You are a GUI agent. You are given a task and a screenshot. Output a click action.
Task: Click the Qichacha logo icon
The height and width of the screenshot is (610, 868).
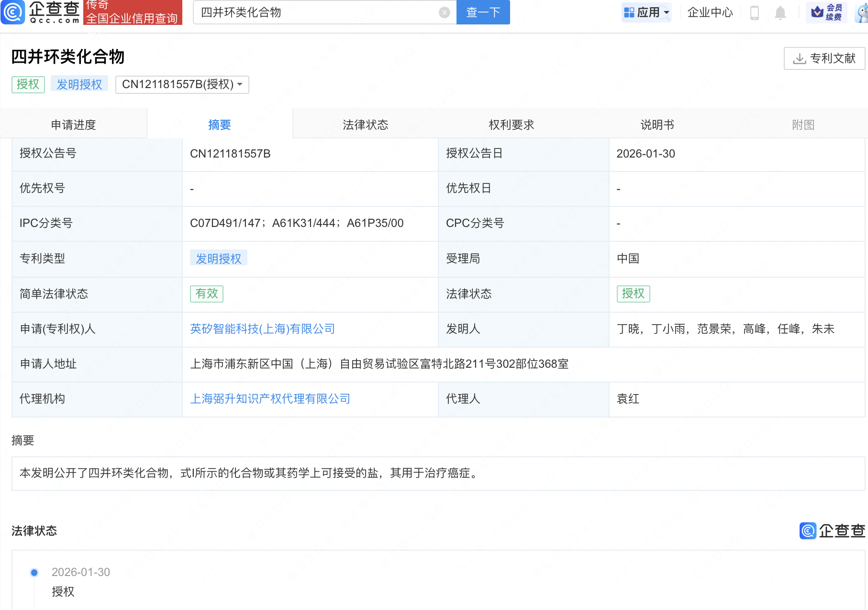tap(13, 12)
